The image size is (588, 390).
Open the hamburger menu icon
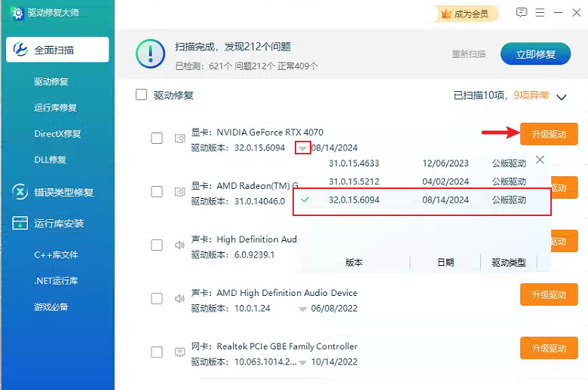540,13
